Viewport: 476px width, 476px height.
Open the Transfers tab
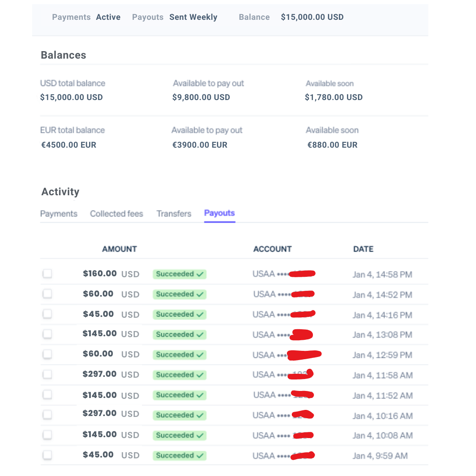point(174,214)
